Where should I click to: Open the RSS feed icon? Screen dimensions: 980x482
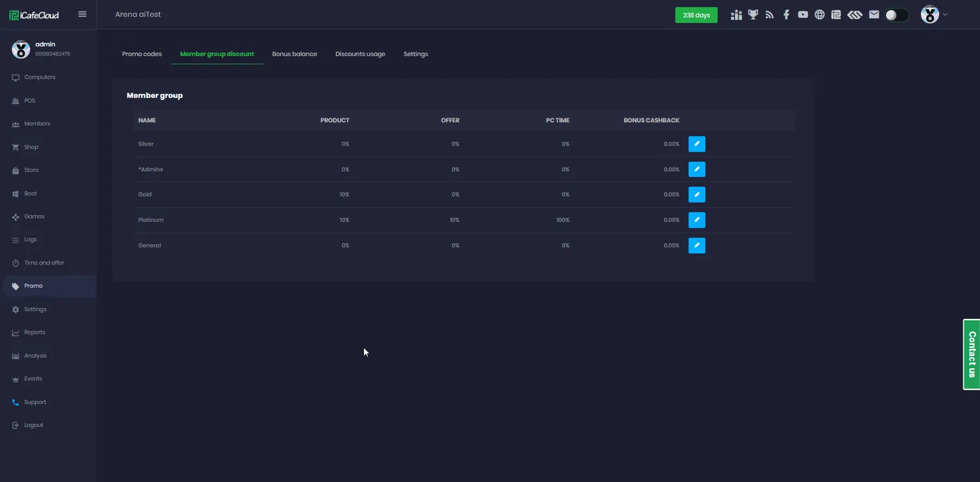point(770,14)
